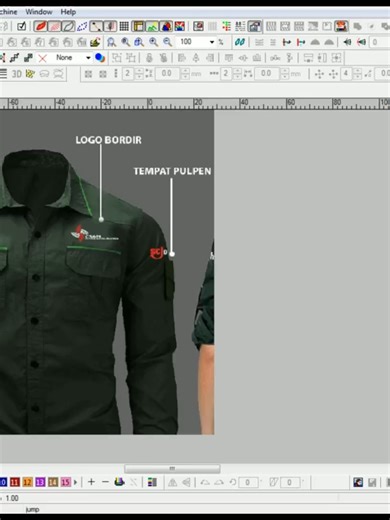The height and width of the screenshot is (520, 390).
Task: Click the rotate arrow icon
Action: (233, 482)
